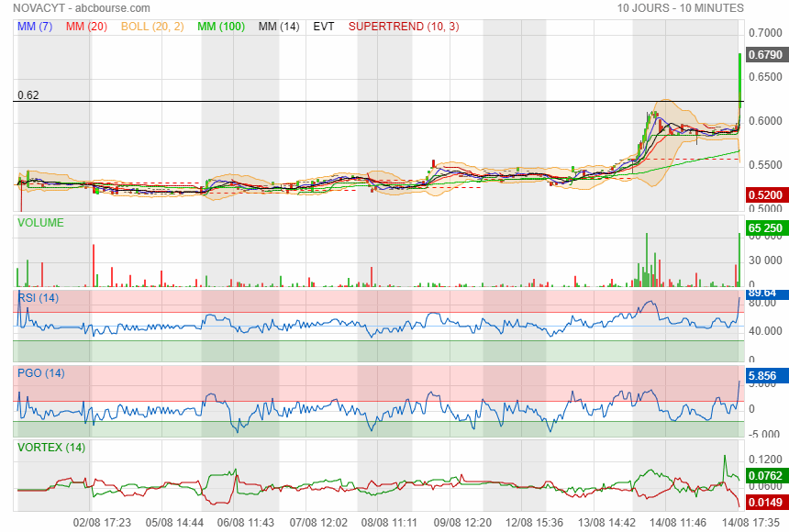Screen dimensions: 789x532
Task: Click the "14/08 11:46" time axis label
Action: point(678,523)
